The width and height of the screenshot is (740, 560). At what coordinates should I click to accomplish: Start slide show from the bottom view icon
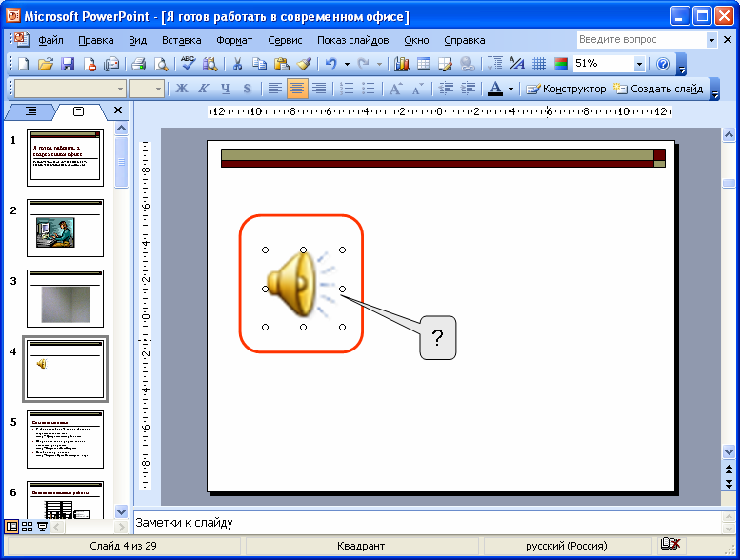[x=42, y=527]
